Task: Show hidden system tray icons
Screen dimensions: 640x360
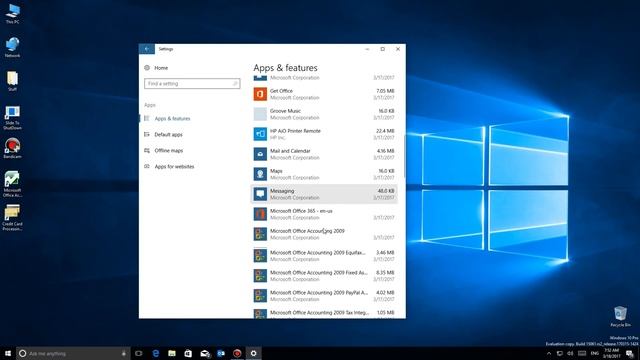Action: click(x=549, y=353)
